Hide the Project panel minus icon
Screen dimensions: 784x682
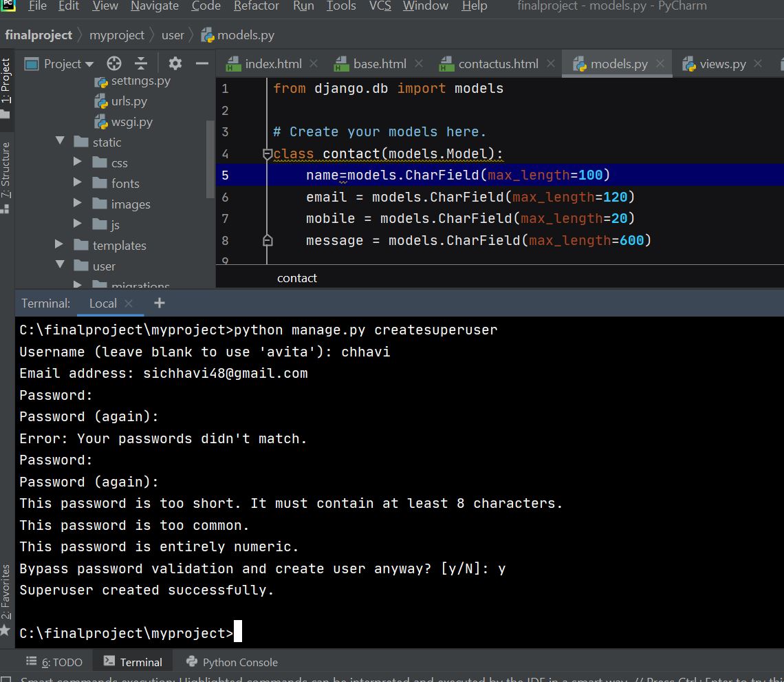click(x=202, y=63)
